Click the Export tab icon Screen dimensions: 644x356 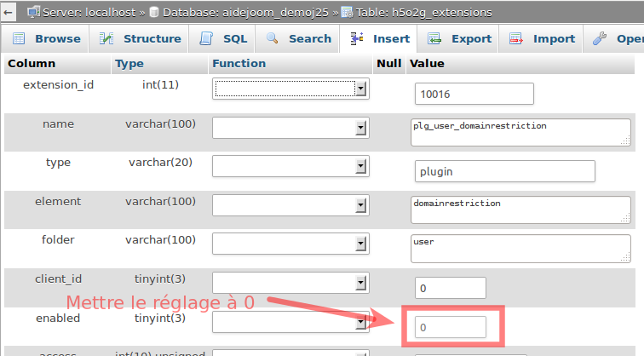(x=434, y=38)
